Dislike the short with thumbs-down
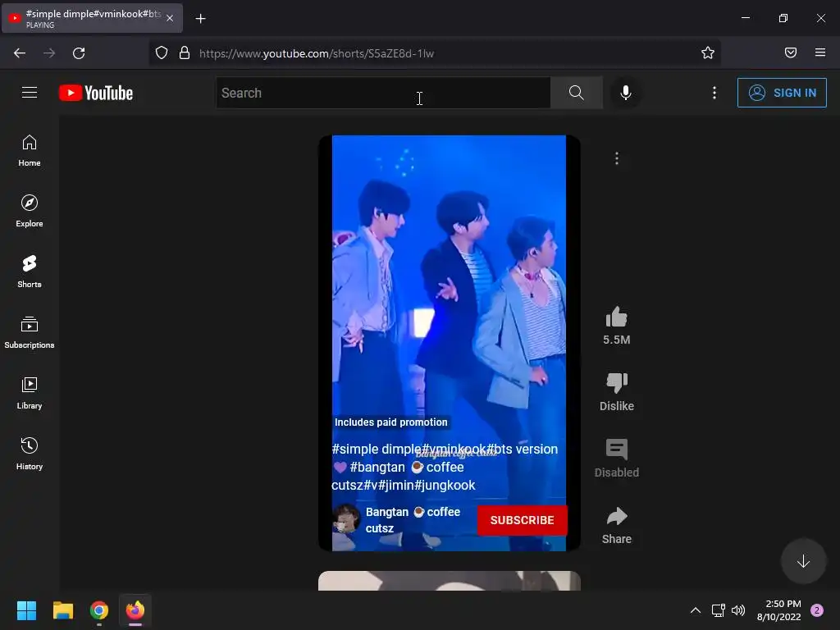This screenshot has width=840, height=630. tap(617, 383)
